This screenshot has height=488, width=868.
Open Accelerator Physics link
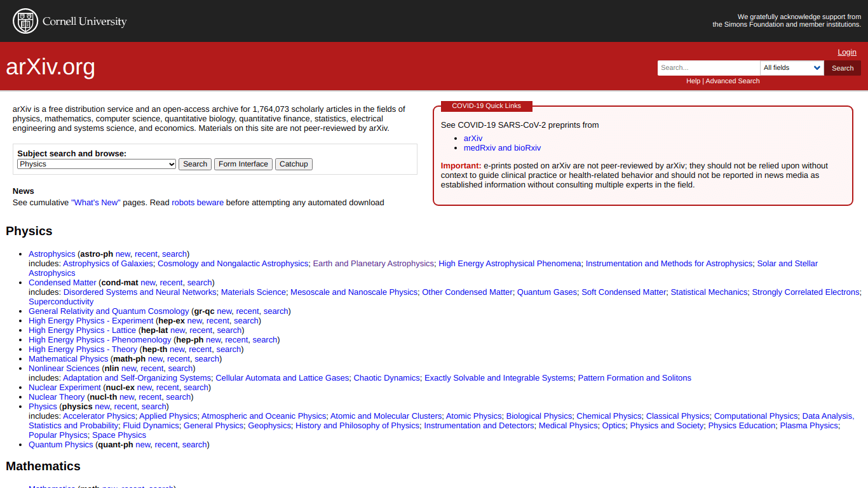tap(99, 416)
